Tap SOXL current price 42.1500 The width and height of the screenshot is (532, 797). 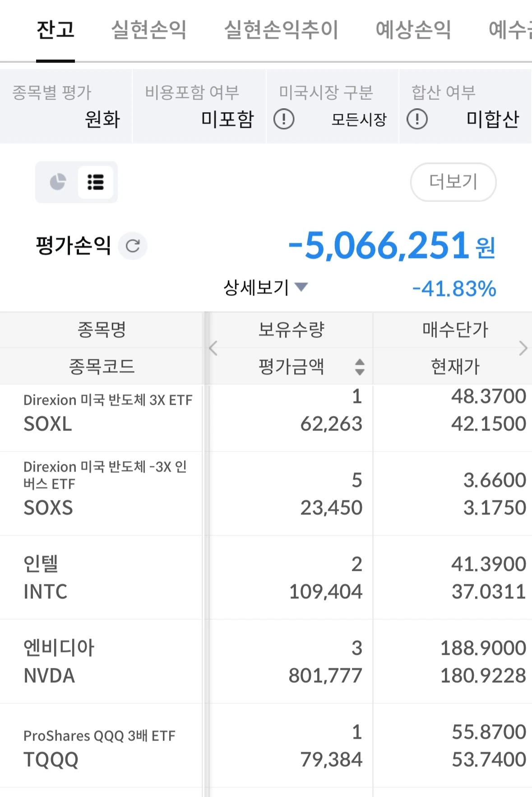[x=489, y=424]
